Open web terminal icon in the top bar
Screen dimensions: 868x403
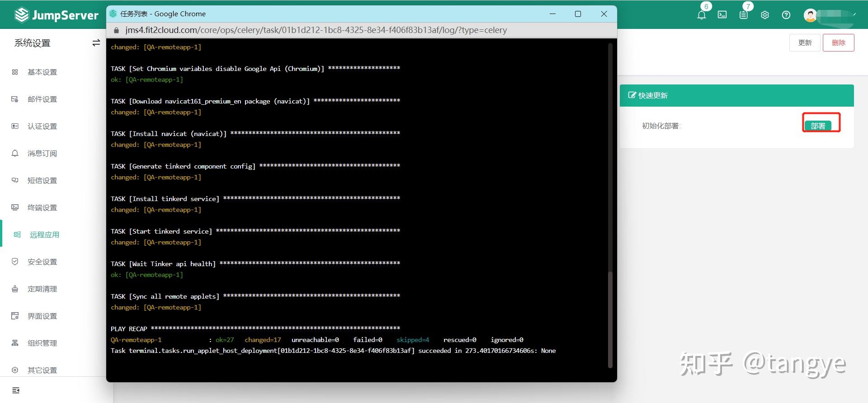[x=722, y=15]
